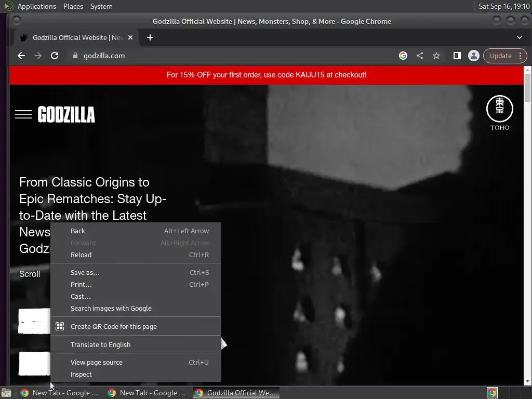Image resolution: width=532 pixels, height=399 pixels.
Task: Expand the tab search dropdown arrow
Action: 520,37
